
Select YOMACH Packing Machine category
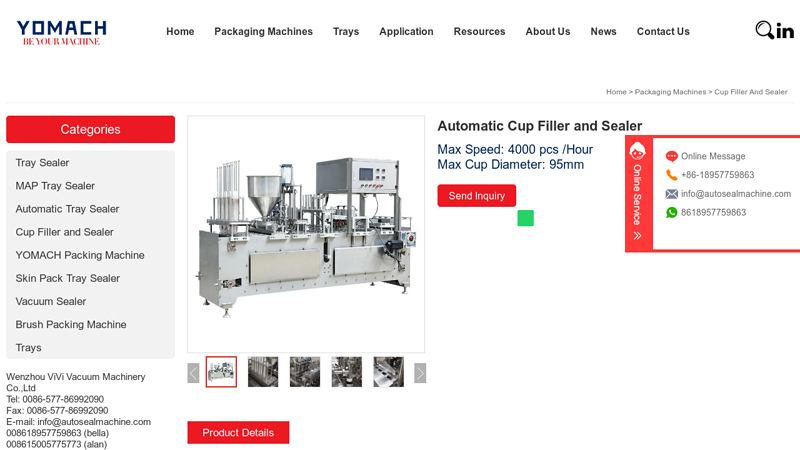80,255
